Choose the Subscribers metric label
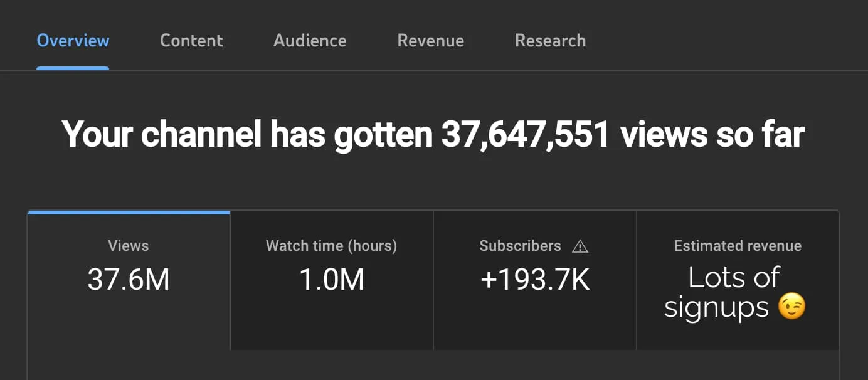The height and width of the screenshot is (380, 868). click(520, 246)
